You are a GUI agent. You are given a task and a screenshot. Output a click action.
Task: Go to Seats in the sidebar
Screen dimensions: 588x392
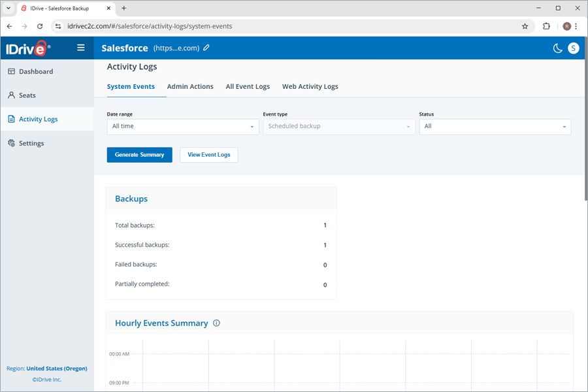tap(27, 95)
